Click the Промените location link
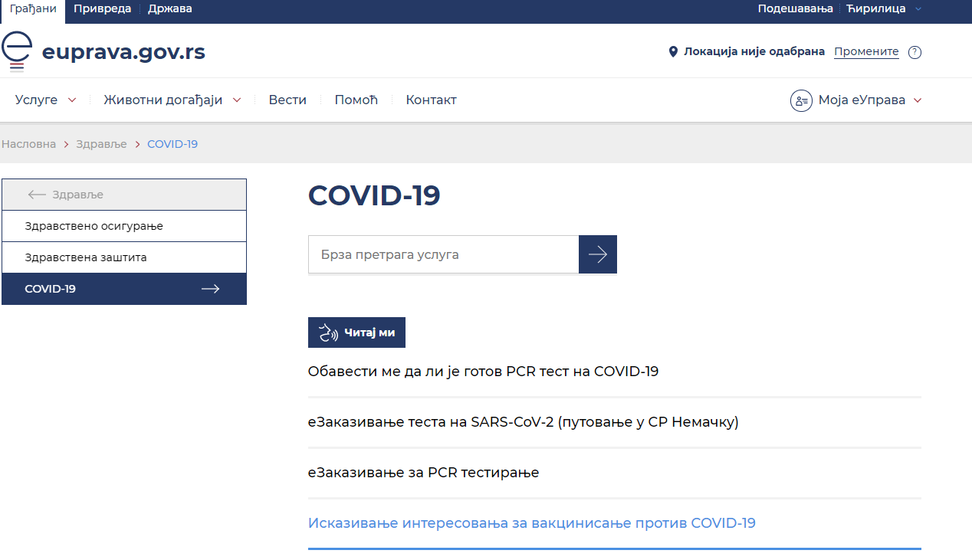Screen dimensions: 972x560 (x=866, y=52)
